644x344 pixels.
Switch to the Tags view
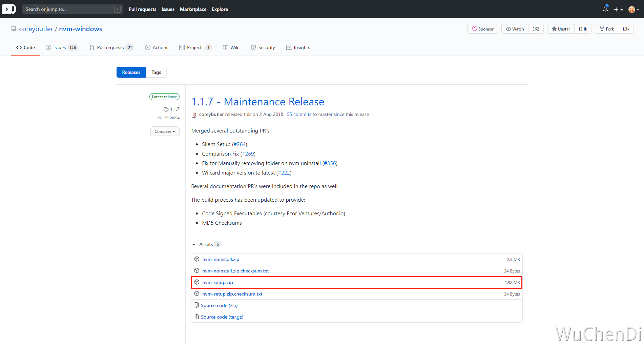156,72
